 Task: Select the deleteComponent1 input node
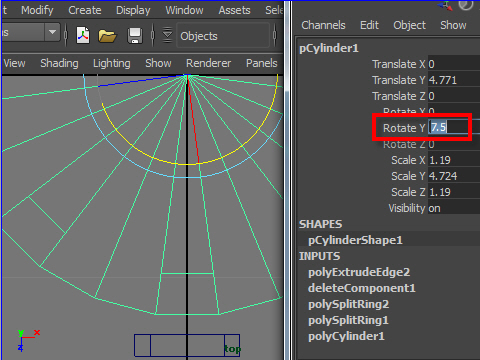362,288
